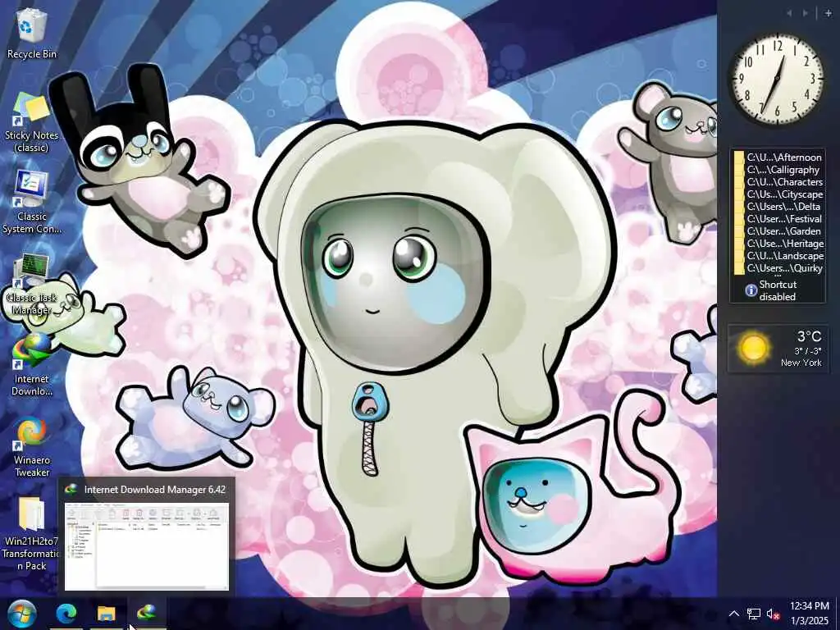This screenshot has height=630, width=840.
Task: Open the New York weather gadget
Action: point(778,349)
